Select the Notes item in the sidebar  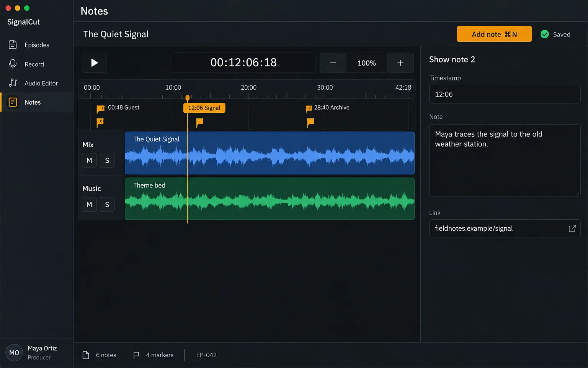tap(37, 102)
